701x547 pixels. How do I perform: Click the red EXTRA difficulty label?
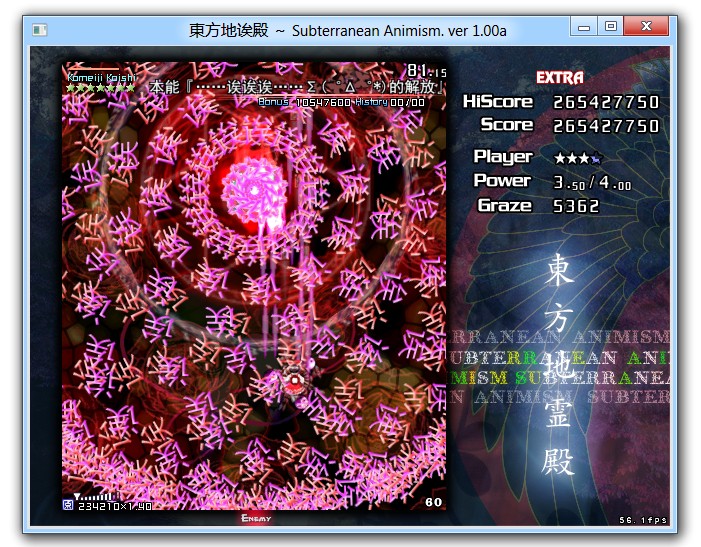pos(560,77)
